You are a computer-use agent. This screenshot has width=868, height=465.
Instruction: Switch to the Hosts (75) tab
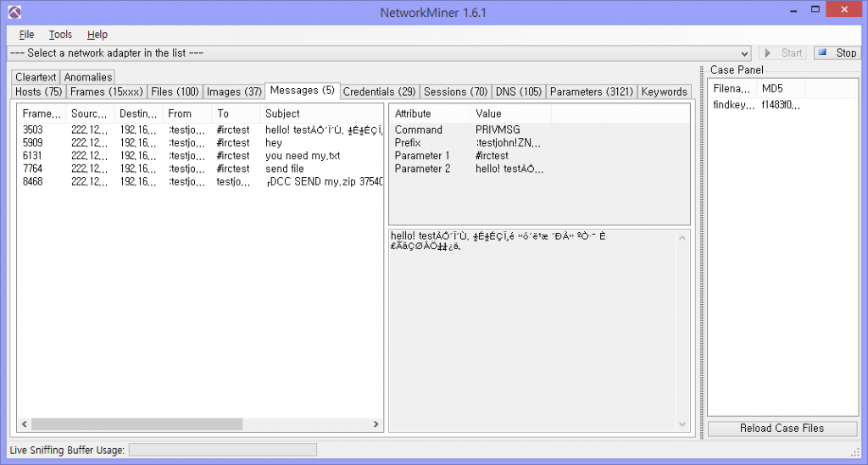pos(39,91)
